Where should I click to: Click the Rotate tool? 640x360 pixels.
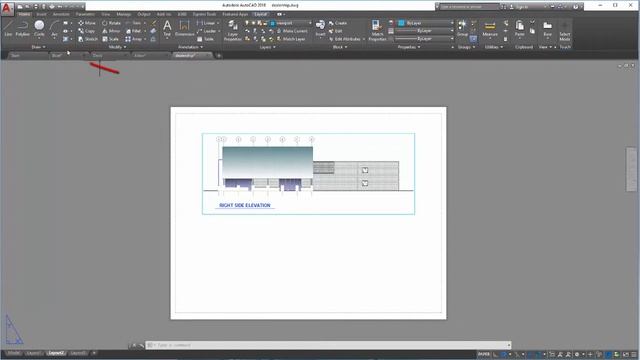point(111,23)
